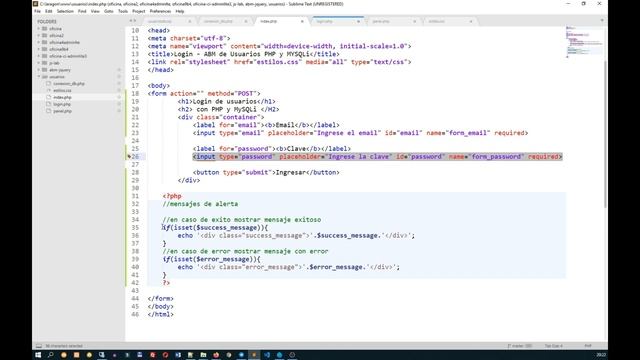Expand the js-lab folder arrow

click(x=39, y=63)
